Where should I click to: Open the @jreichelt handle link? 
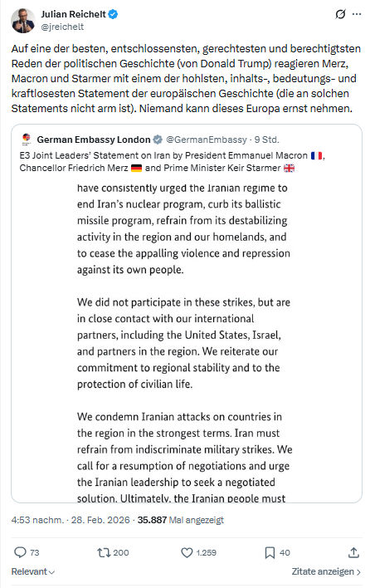(x=62, y=27)
